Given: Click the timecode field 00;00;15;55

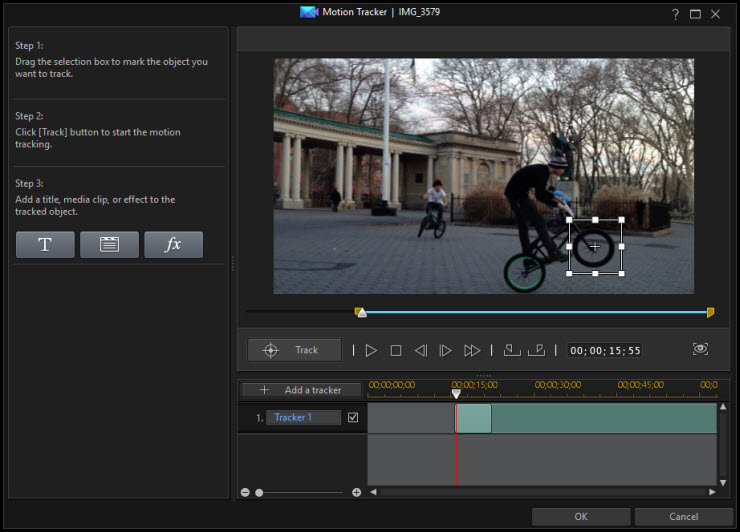Looking at the screenshot, I should pyautogui.click(x=605, y=350).
